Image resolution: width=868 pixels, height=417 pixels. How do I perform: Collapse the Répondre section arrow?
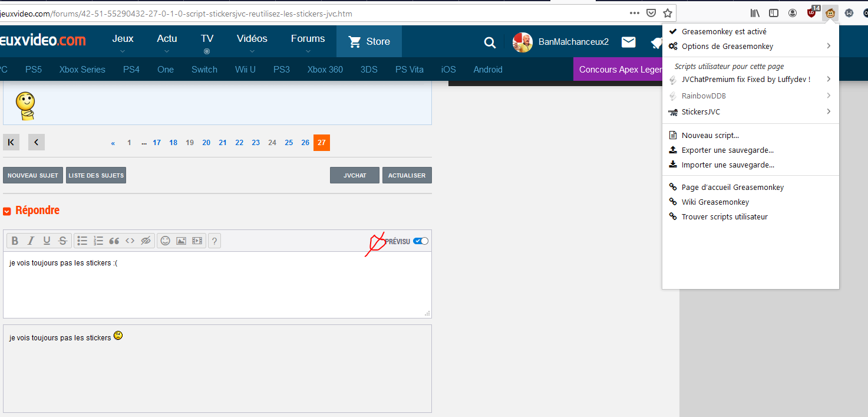[7, 211]
